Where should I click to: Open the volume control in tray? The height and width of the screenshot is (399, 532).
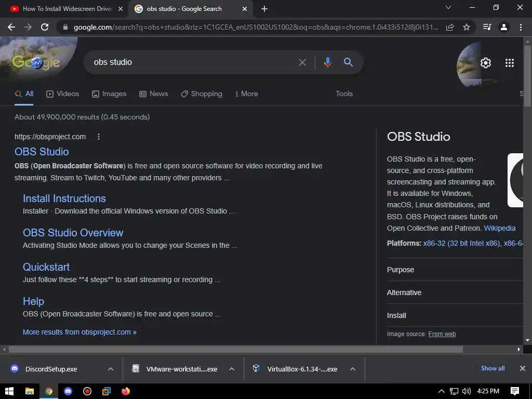467,391
